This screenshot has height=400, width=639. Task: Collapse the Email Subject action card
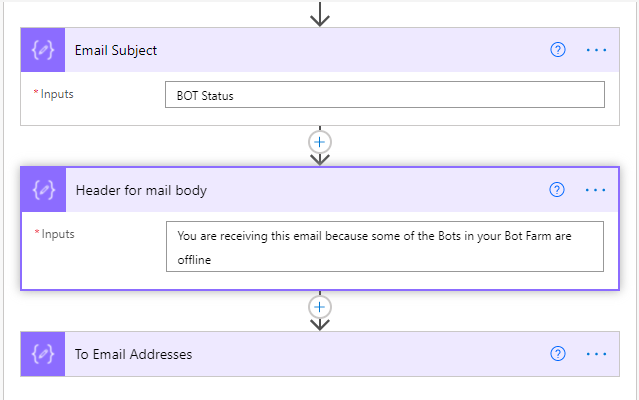coord(300,50)
